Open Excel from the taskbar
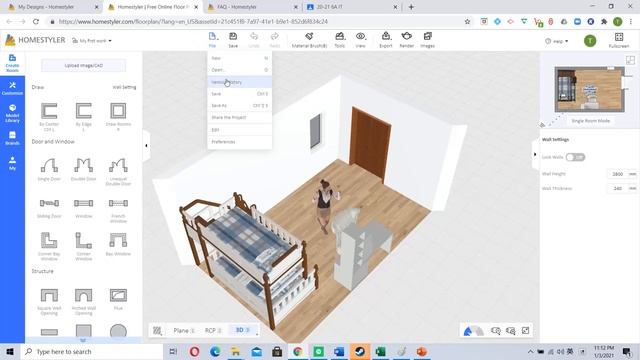 (x=380, y=351)
